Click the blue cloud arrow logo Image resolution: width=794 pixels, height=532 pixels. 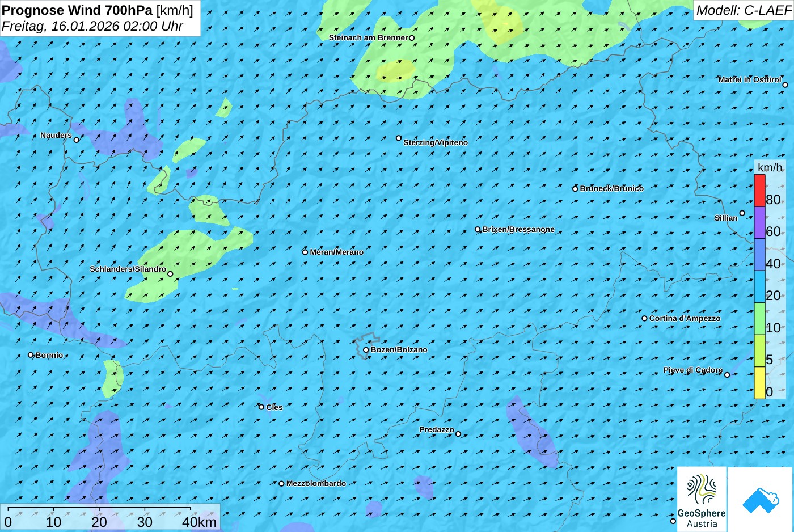(x=761, y=500)
